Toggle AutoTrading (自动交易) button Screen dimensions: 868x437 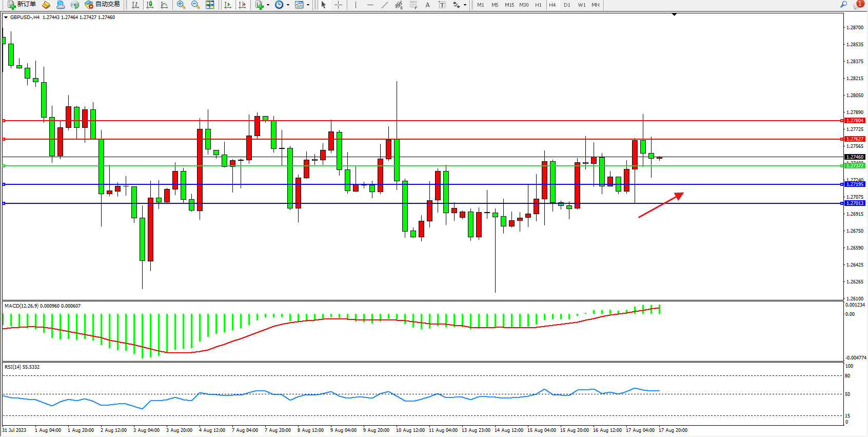103,5
